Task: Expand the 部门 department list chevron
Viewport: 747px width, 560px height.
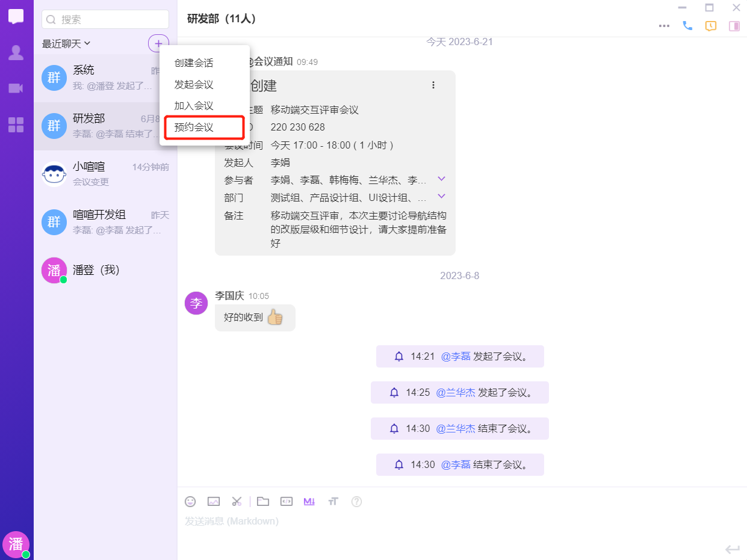Action: coord(441,196)
